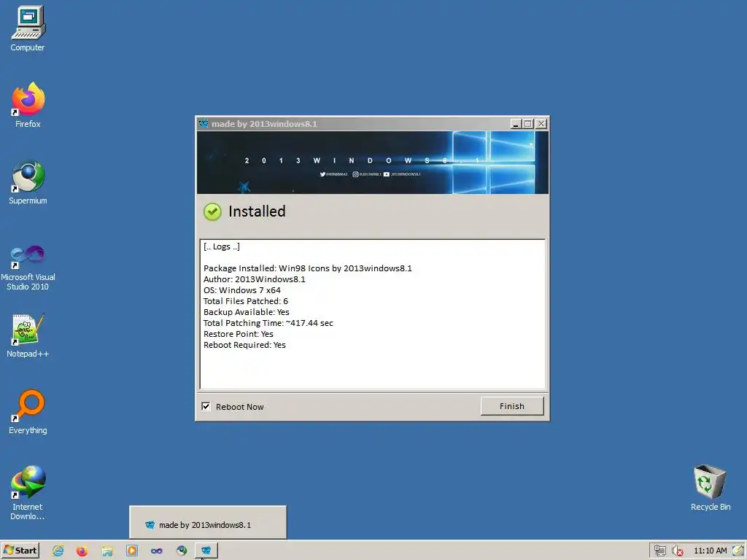Click the '[.. Logs ..]' header text
The width and height of the screenshot is (747, 560).
[222, 246]
